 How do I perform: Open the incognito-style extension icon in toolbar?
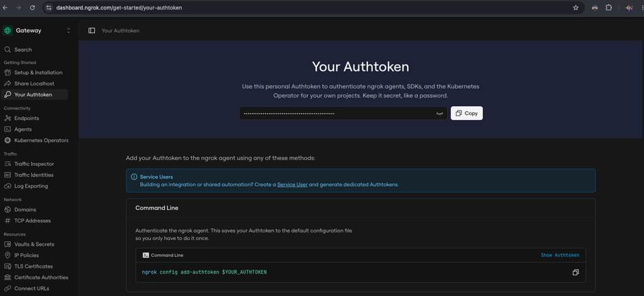(594, 8)
